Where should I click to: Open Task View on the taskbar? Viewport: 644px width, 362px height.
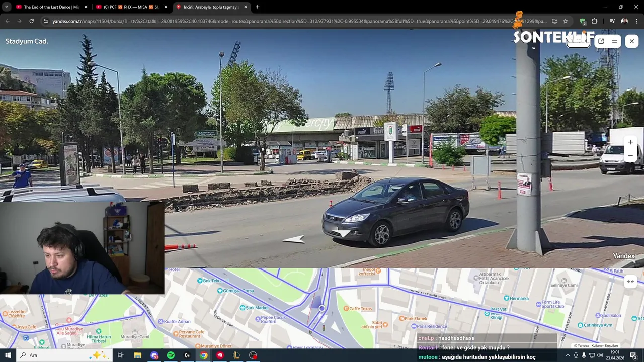(121, 355)
